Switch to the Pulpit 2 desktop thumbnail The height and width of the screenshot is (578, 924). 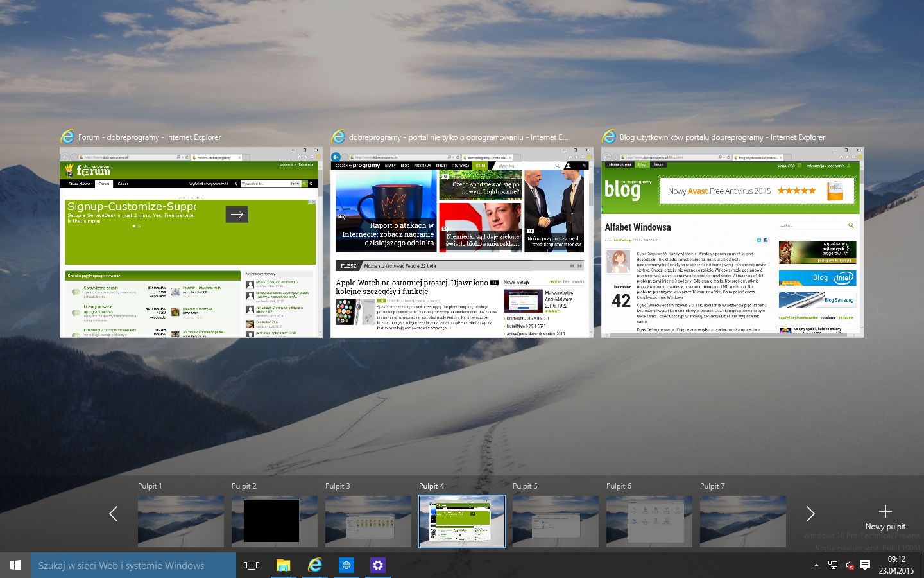pyautogui.click(x=275, y=521)
